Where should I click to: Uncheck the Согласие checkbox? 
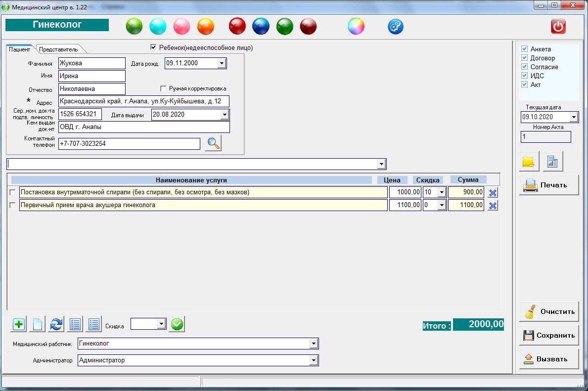[525, 67]
